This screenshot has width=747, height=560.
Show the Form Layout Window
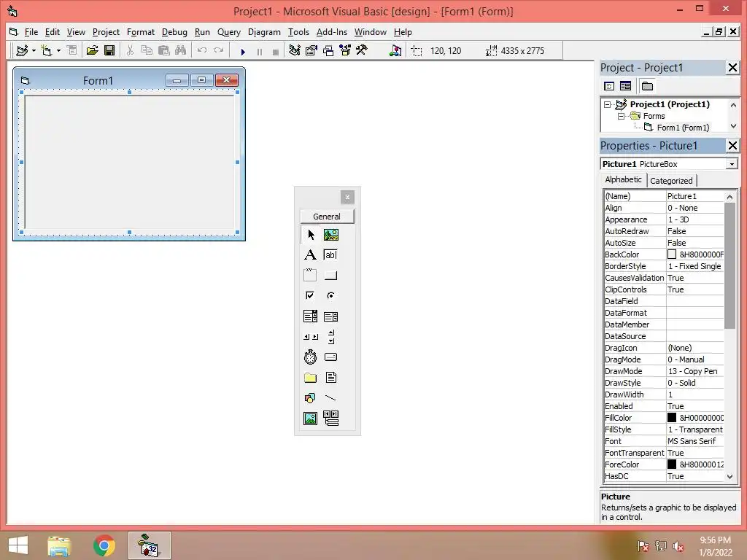[x=328, y=50]
